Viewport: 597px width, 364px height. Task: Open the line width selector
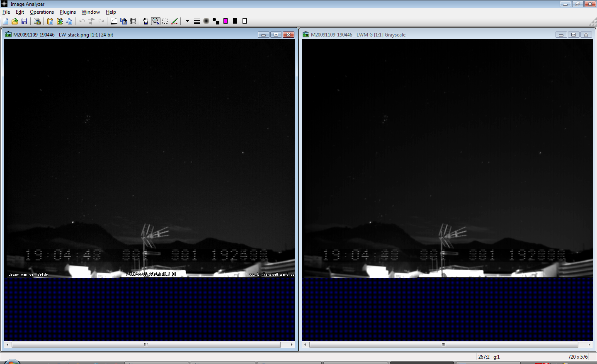pos(197,21)
